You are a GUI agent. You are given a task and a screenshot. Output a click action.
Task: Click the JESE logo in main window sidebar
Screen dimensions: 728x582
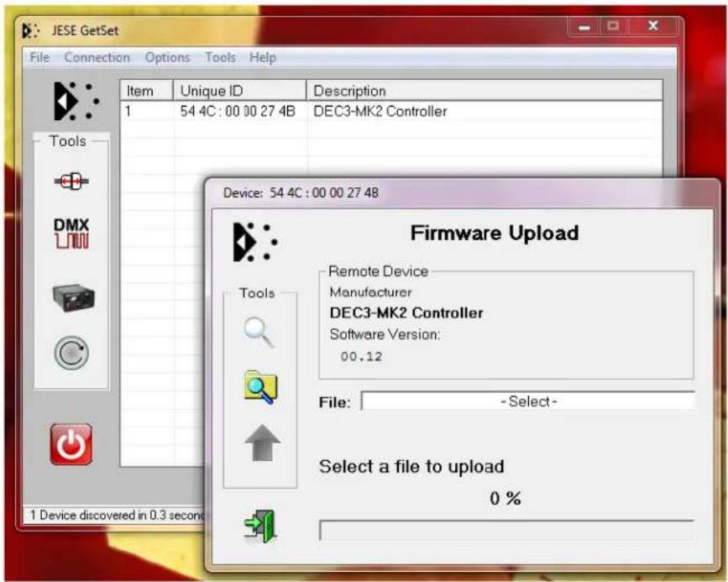tap(76, 102)
